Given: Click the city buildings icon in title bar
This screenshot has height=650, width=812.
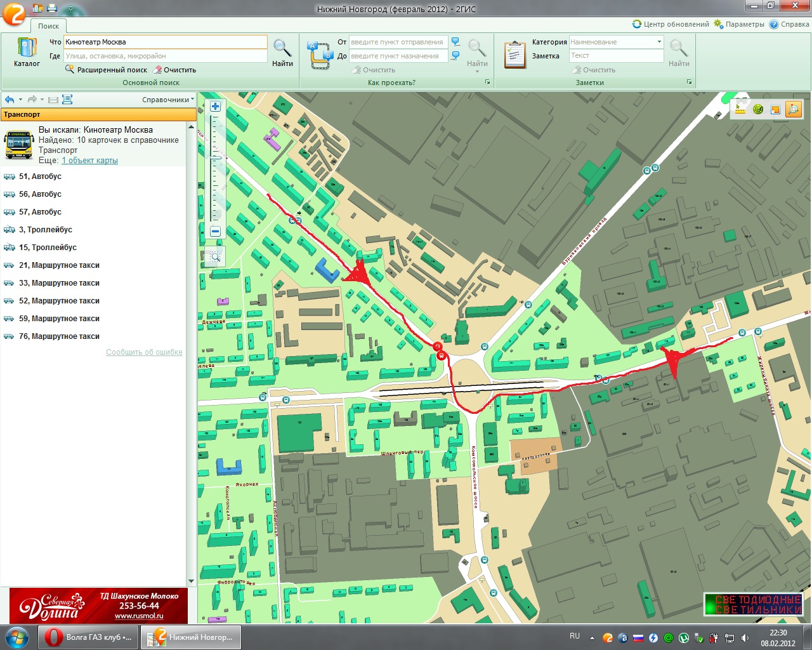Looking at the screenshot, I should (37, 8).
